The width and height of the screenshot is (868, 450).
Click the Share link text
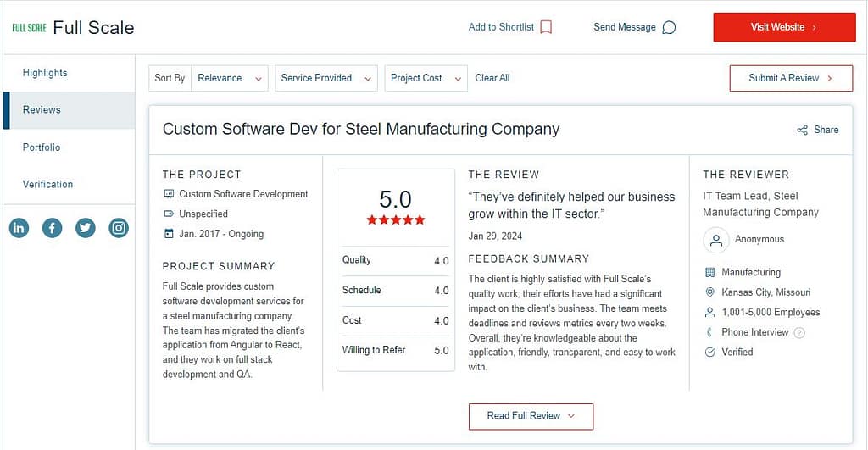(826, 130)
